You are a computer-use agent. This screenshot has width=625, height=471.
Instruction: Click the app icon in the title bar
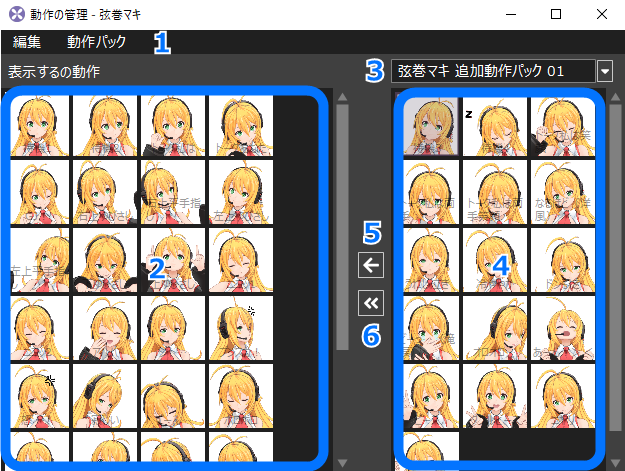(17, 14)
